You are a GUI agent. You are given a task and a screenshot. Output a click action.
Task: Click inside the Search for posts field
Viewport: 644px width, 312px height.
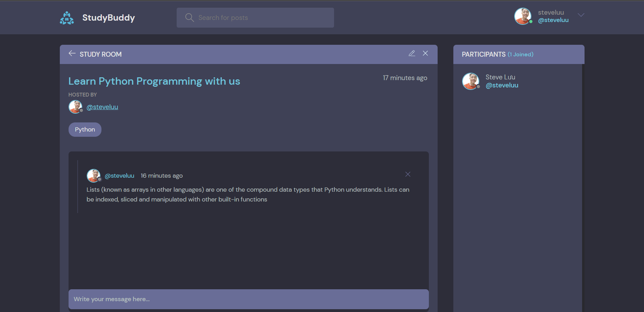tap(255, 17)
